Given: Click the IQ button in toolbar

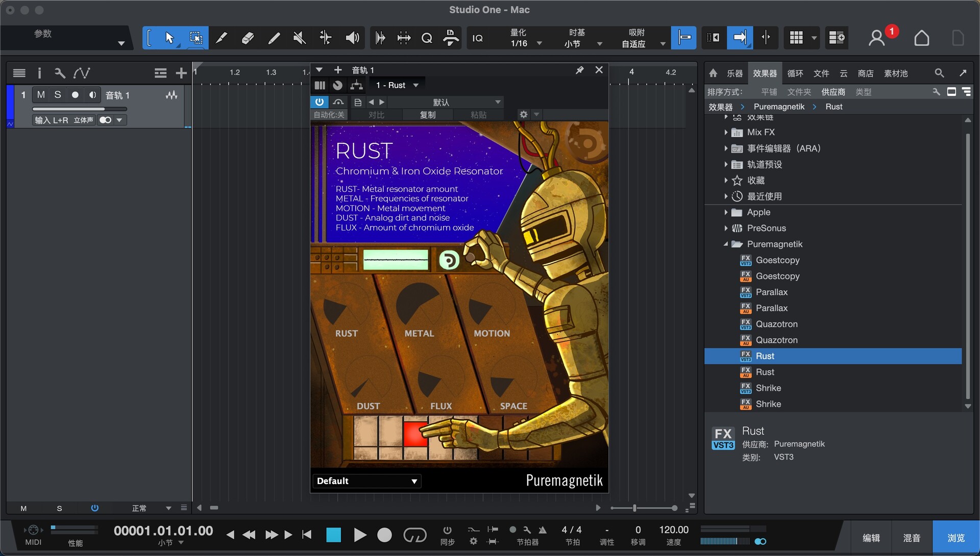Looking at the screenshot, I should click(478, 38).
